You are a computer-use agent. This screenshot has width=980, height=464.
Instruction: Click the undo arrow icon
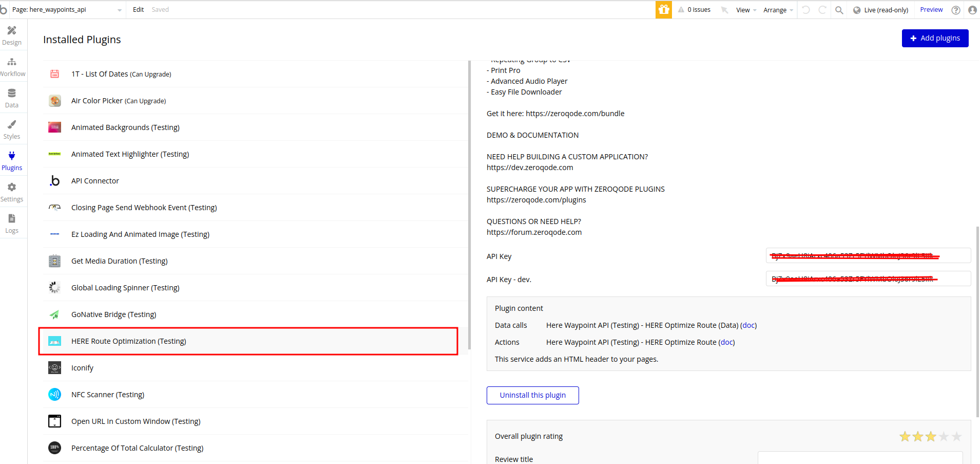tap(806, 10)
